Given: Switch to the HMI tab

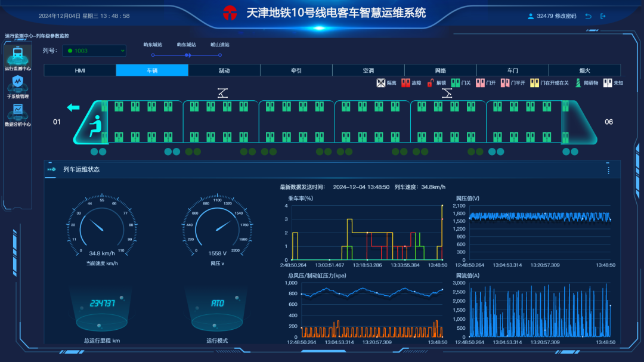Looking at the screenshot, I should tap(80, 70).
